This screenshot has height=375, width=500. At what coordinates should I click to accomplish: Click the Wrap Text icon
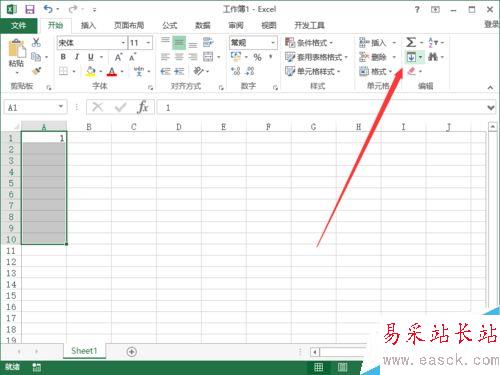(208, 42)
